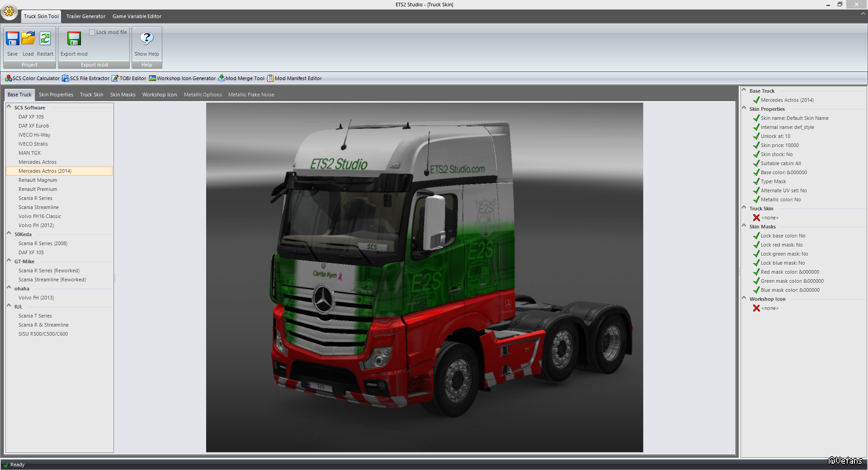The image size is (868, 470).
Task: Click the green check beside Mercedes Actros (2014)
Action: pyautogui.click(x=756, y=100)
